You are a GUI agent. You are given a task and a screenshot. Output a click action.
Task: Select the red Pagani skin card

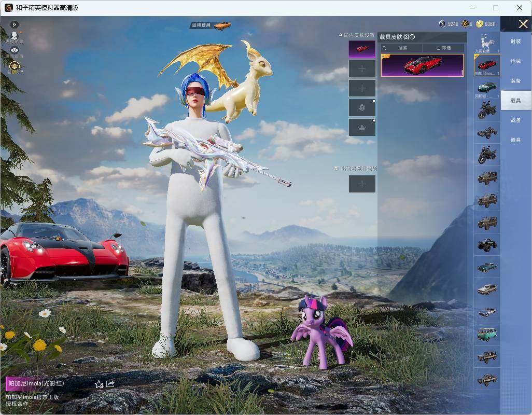point(423,65)
